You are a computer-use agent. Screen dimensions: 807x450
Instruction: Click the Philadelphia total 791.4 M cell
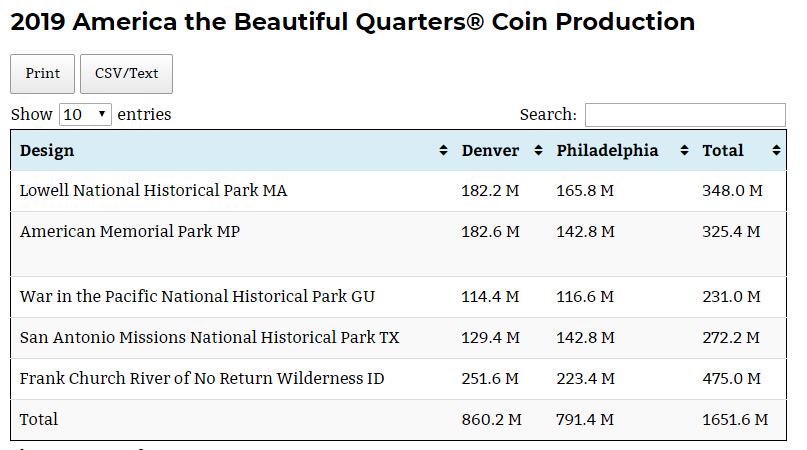[585, 420]
